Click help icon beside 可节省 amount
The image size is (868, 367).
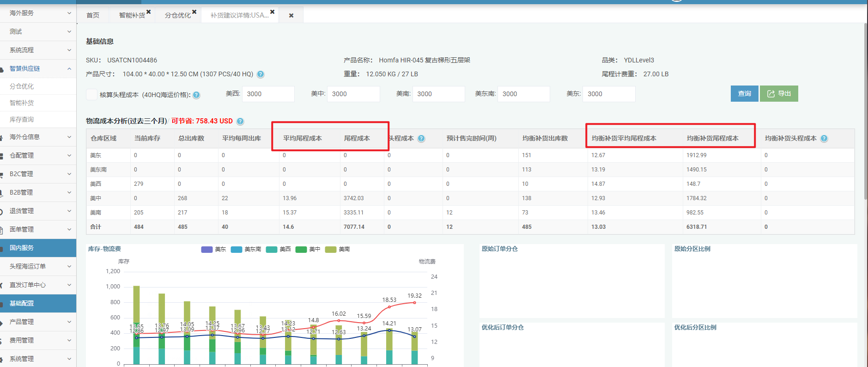point(240,122)
